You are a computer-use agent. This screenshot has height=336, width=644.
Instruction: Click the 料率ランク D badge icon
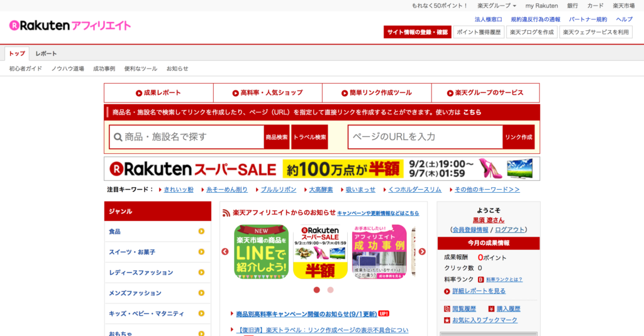click(480, 279)
